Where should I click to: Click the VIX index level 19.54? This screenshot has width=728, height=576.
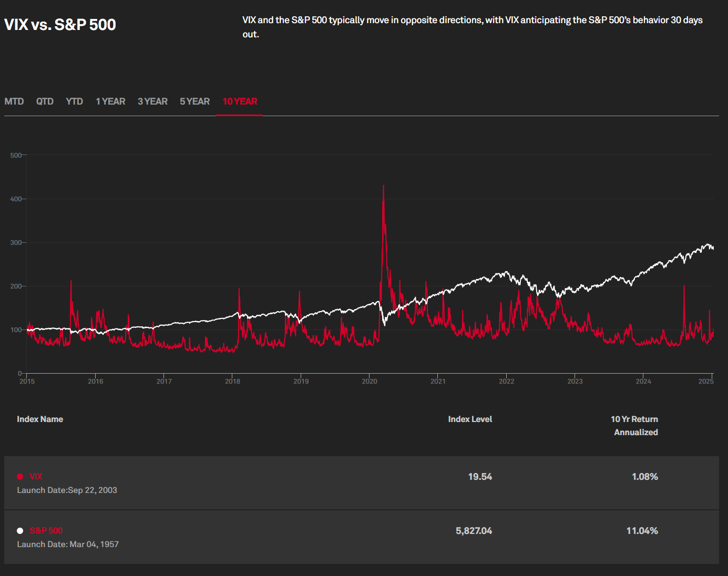[480, 477]
